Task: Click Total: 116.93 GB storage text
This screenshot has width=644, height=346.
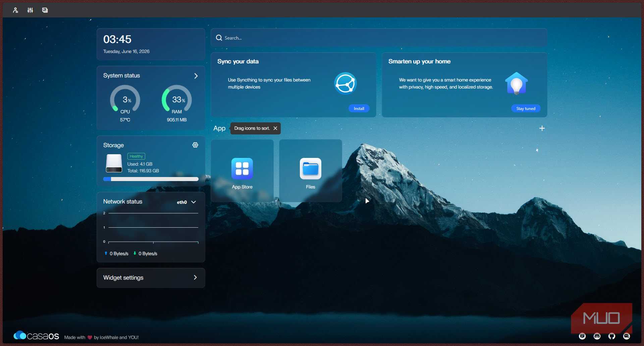Action: click(x=143, y=171)
